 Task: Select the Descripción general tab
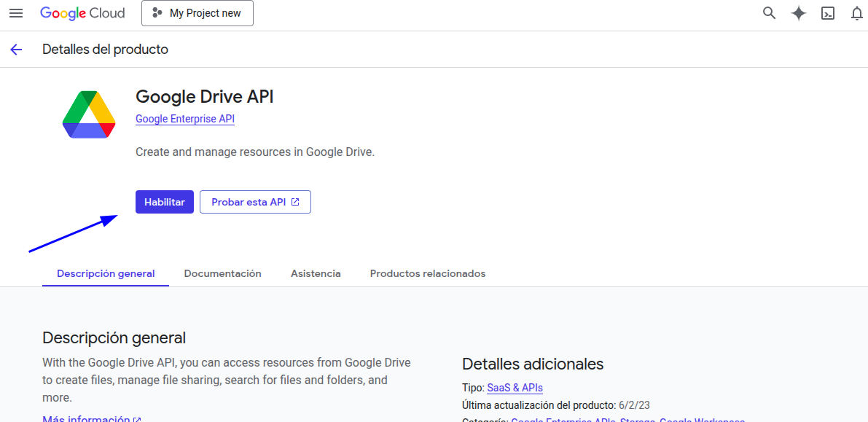pyautogui.click(x=106, y=273)
